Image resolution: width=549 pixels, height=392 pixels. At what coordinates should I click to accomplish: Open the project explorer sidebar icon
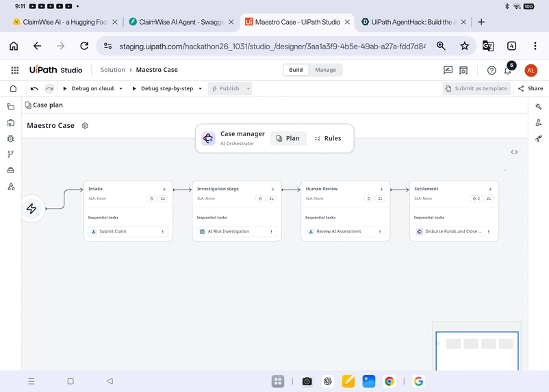(x=10, y=107)
